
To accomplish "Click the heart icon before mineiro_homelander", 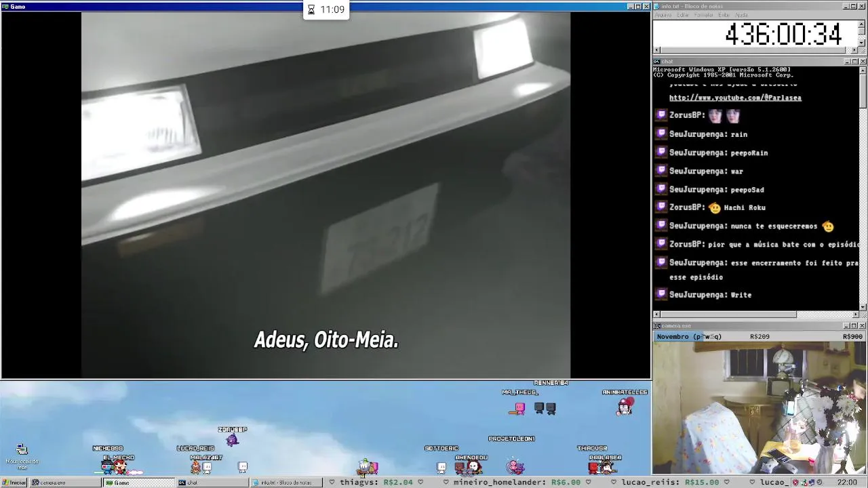I will 446,483.
